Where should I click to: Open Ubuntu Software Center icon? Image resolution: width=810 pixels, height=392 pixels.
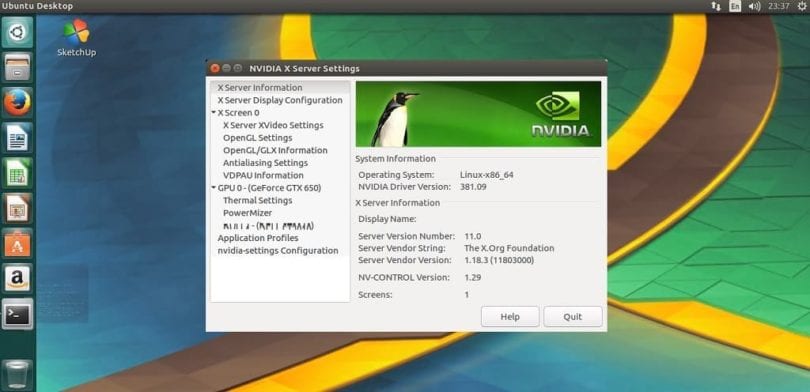click(18, 243)
